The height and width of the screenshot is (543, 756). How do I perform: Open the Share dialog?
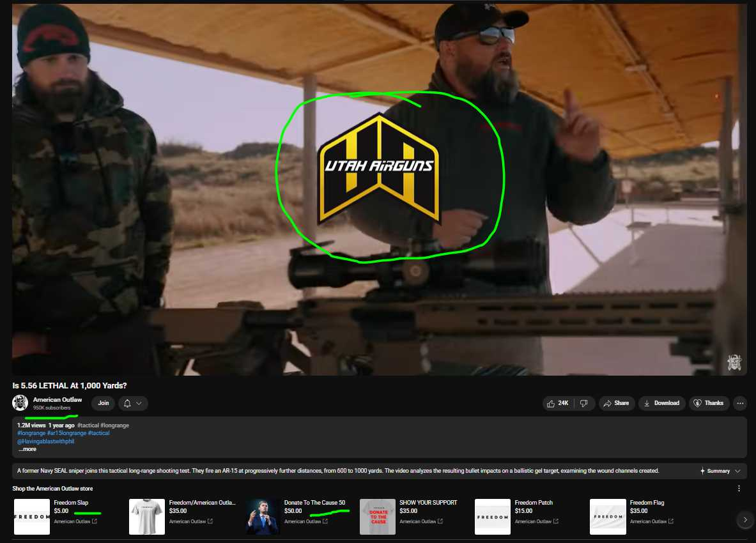point(615,403)
